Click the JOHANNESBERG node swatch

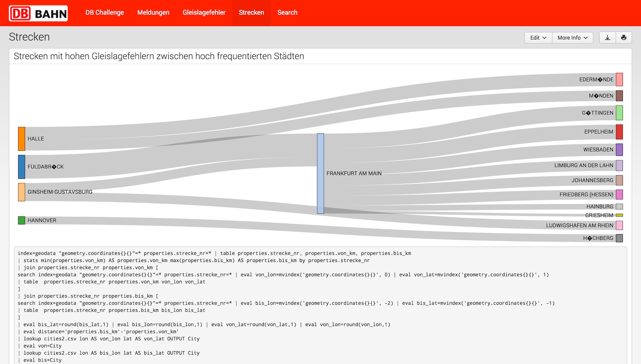click(619, 180)
